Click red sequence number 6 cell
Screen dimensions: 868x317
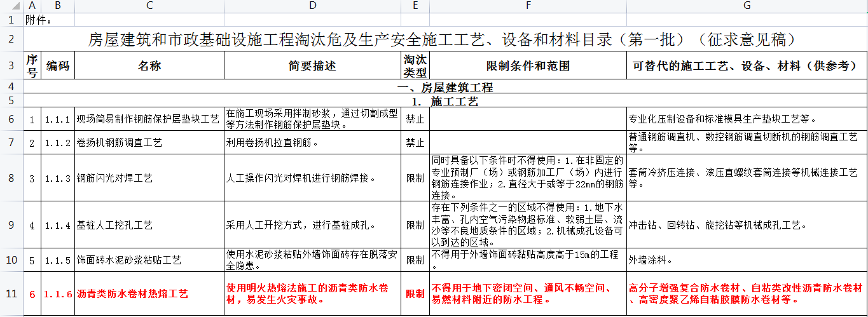(x=32, y=294)
